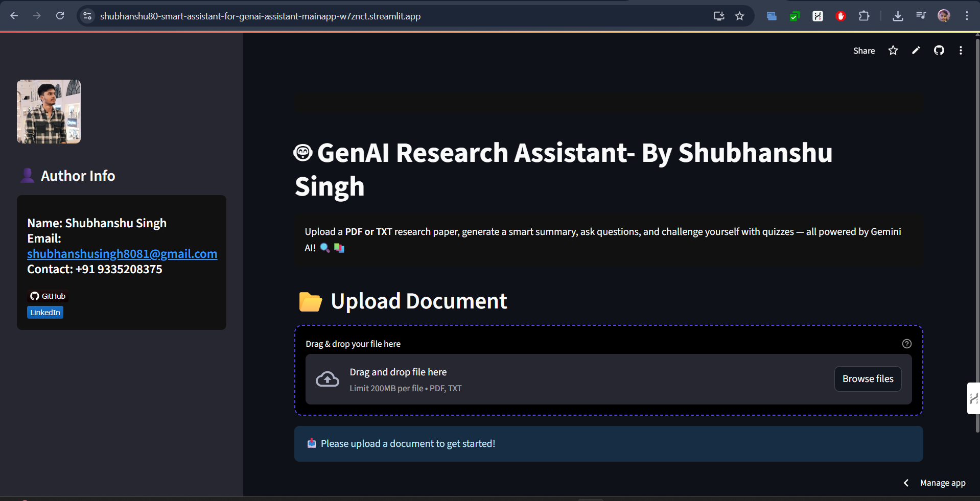Focus the streamlit.app URL address field
Image resolution: width=980 pixels, height=501 pixels.
coord(260,16)
